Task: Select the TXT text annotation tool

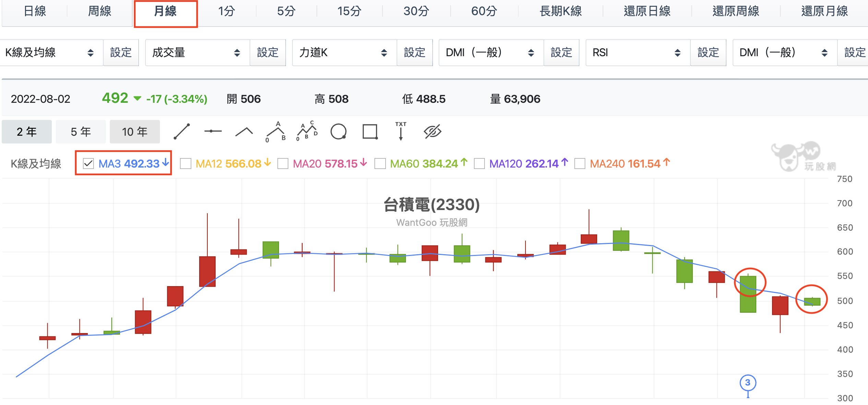Action: coord(401,132)
